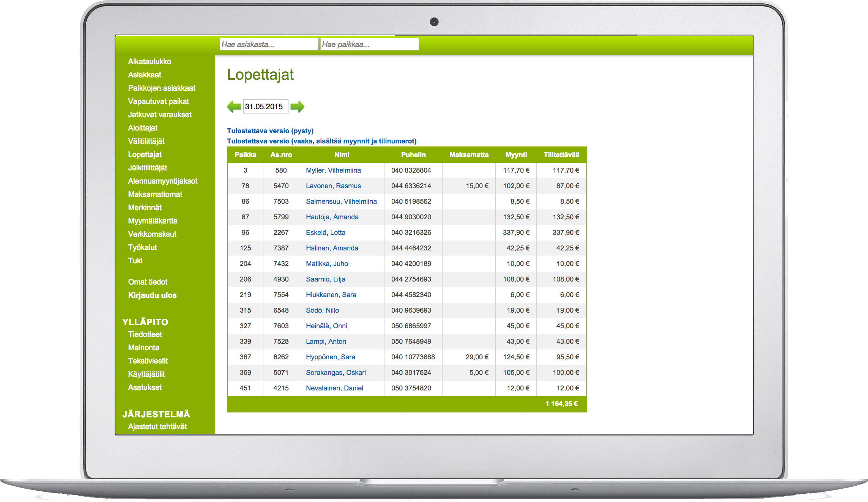
Task: Open Tekstiviestit under Ylläpito
Action: [x=148, y=361]
